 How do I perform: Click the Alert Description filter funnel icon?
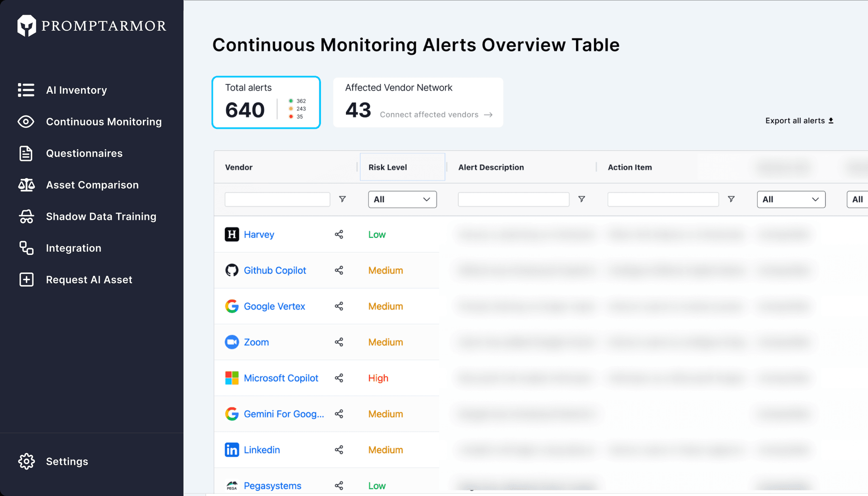582,199
